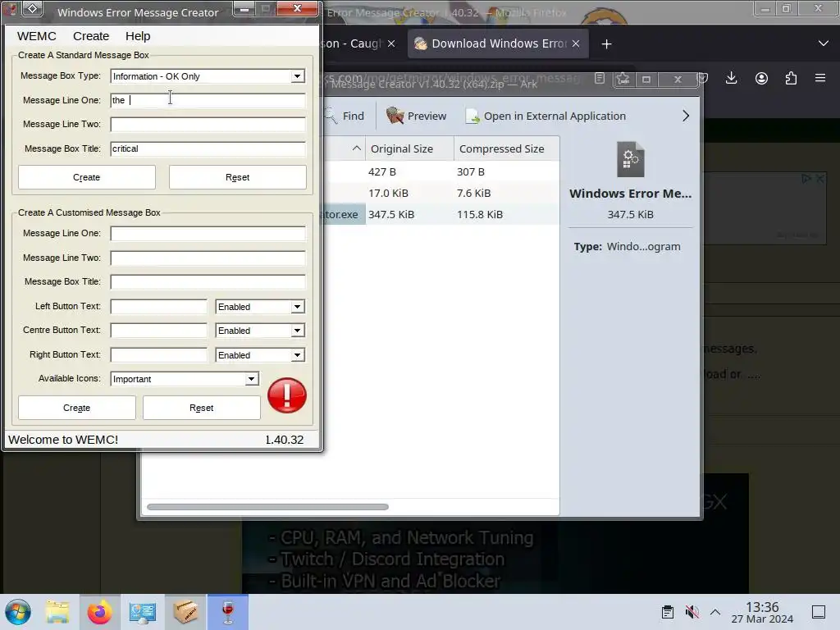Click Reset in the customised message box section
840x630 pixels.
pyautogui.click(x=202, y=408)
